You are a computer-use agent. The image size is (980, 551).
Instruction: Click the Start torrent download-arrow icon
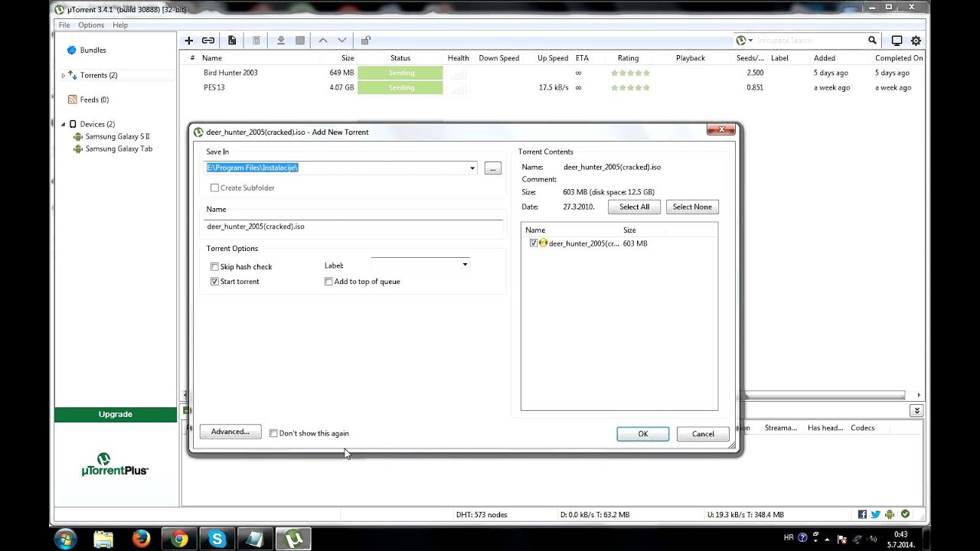(281, 41)
